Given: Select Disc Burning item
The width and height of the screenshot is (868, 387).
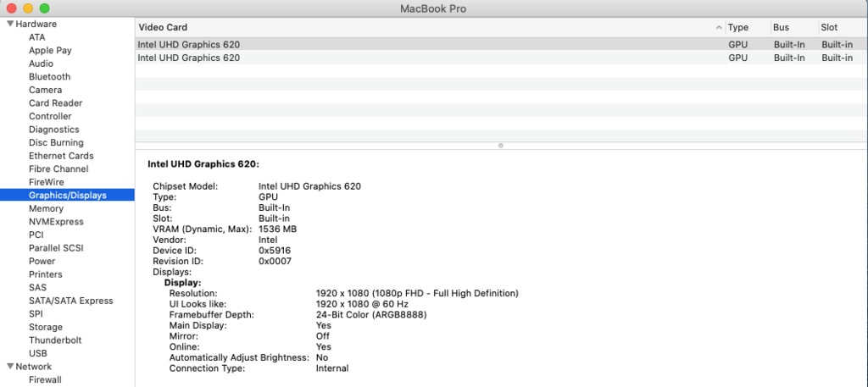Looking at the screenshot, I should (56, 142).
